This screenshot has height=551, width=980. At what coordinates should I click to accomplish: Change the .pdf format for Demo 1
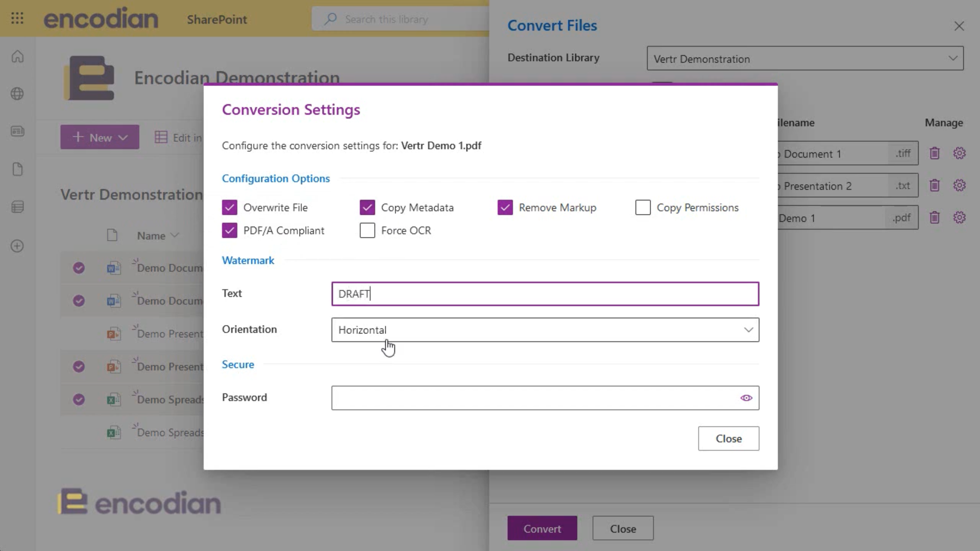(901, 218)
